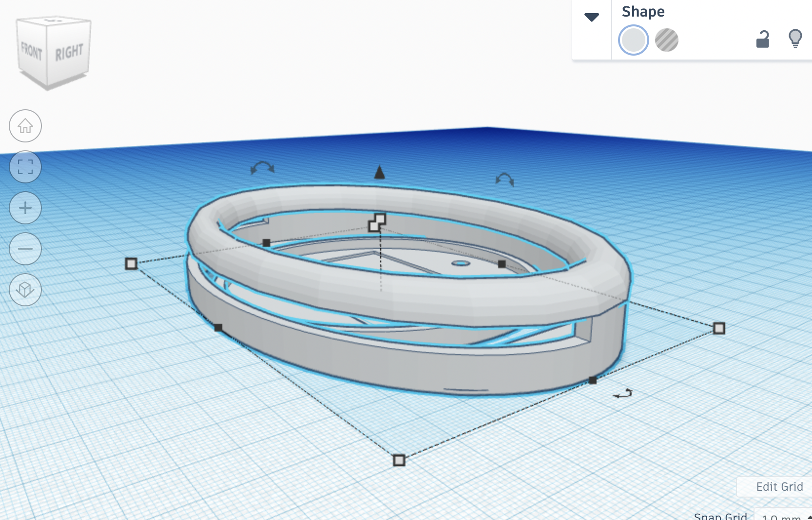812x520 pixels.
Task: Click the Shape panel title text
Action: pos(643,12)
